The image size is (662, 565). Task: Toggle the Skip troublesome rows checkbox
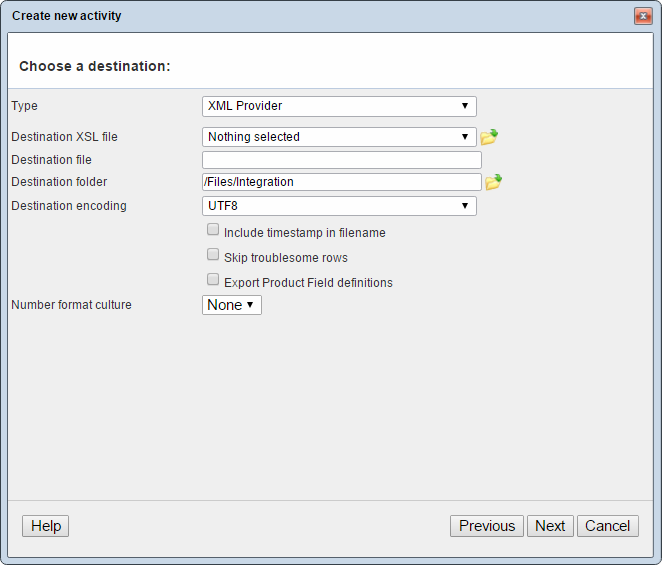pyautogui.click(x=213, y=255)
